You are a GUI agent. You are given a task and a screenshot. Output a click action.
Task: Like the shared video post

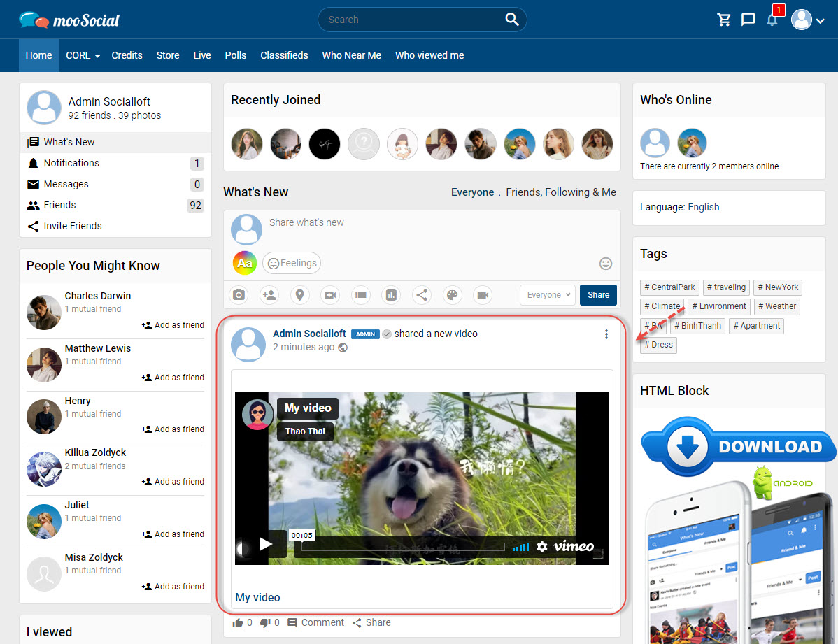[x=238, y=622]
